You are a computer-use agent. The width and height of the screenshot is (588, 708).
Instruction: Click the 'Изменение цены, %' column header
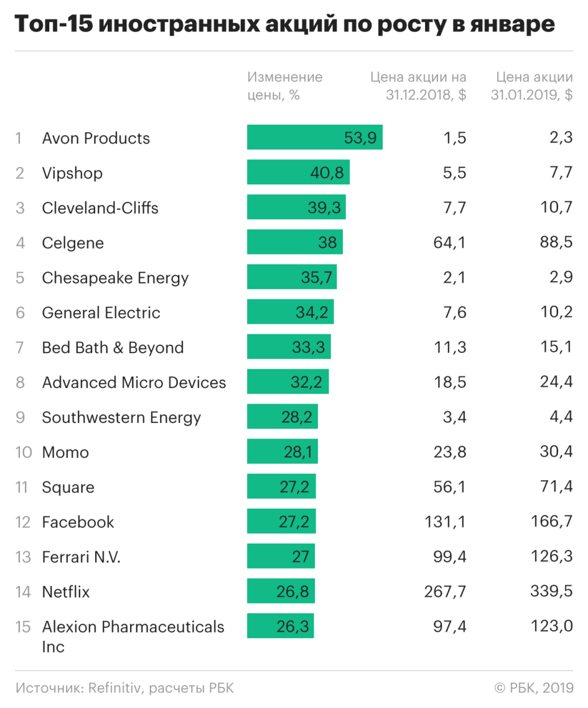285,86
